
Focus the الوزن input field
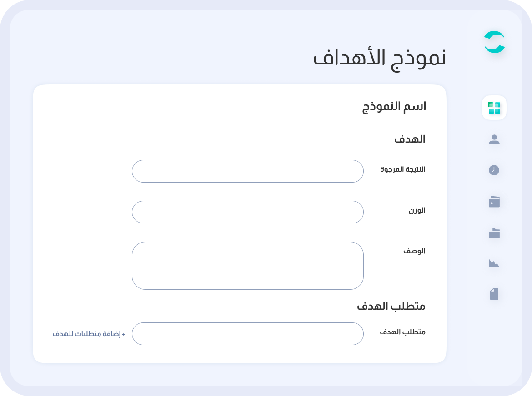(248, 212)
